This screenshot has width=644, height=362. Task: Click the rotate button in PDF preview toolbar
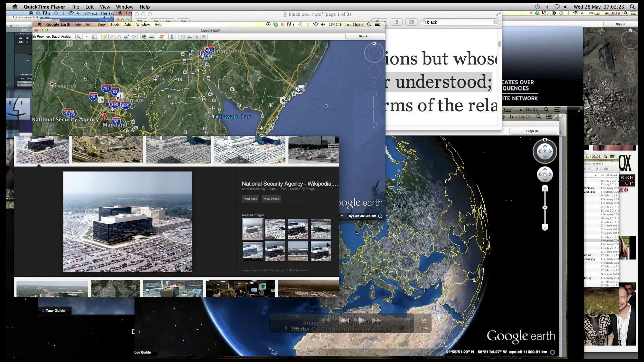coord(396,22)
